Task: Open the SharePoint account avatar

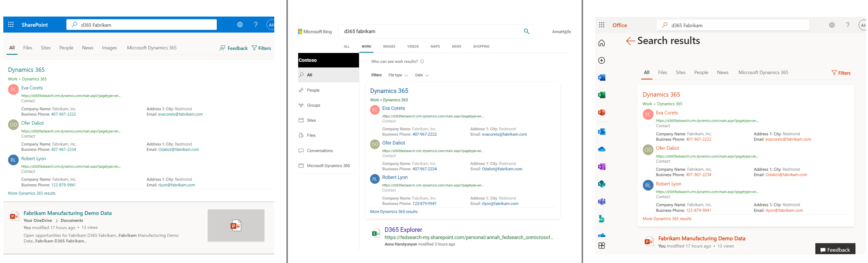Action: (x=271, y=25)
